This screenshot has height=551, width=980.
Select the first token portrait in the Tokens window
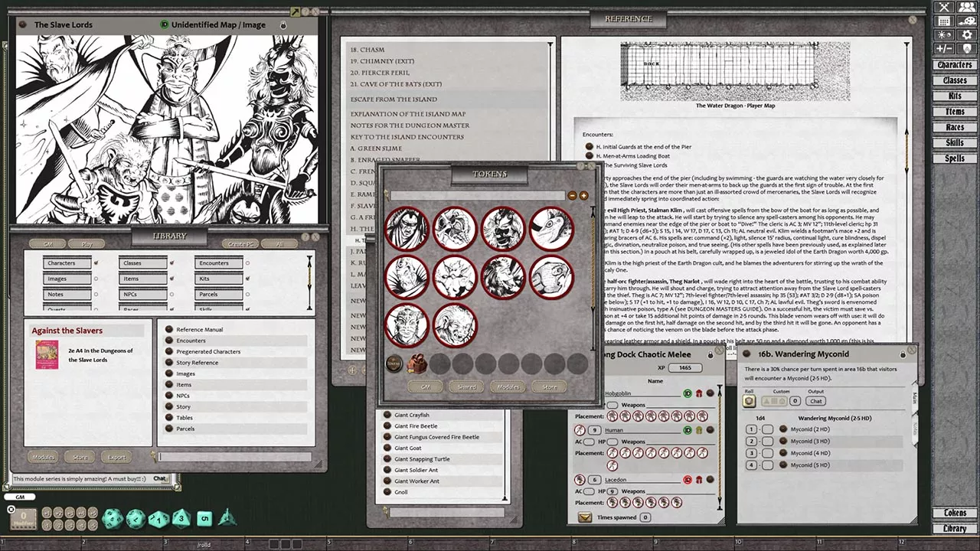pyautogui.click(x=407, y=229)
